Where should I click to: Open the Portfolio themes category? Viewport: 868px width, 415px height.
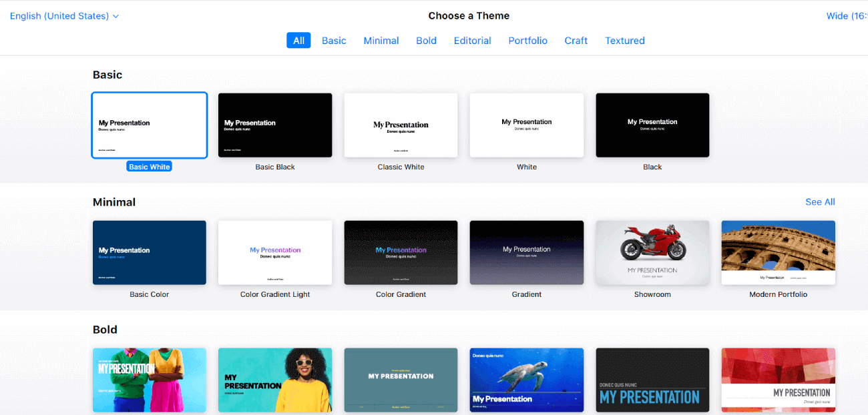pos(527,40)
